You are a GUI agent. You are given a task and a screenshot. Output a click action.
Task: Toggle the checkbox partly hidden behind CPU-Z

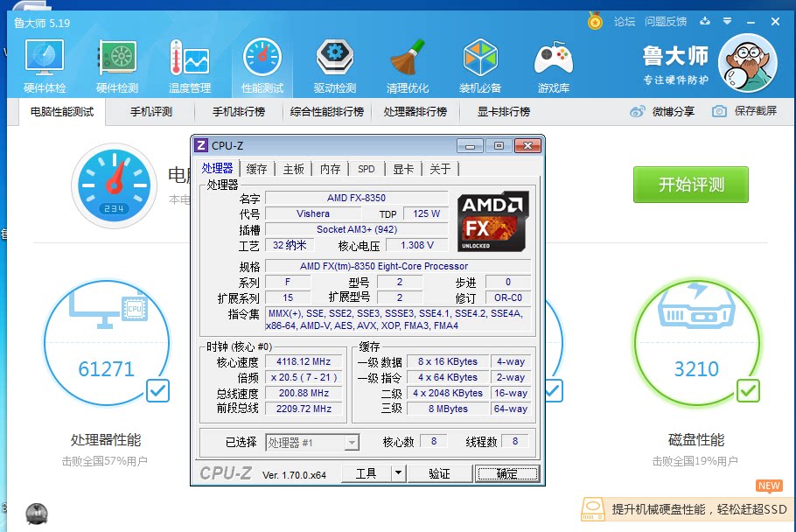pos(554,390)
